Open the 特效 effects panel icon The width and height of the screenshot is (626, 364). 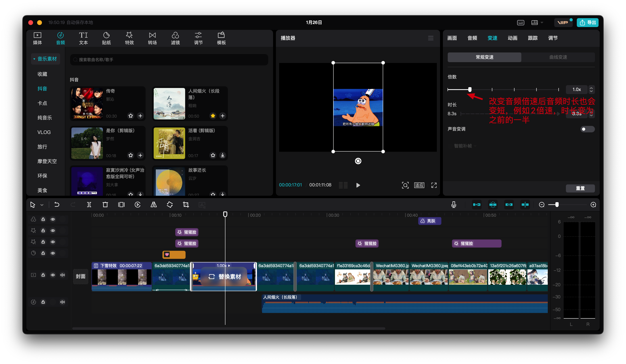(129, 38)
